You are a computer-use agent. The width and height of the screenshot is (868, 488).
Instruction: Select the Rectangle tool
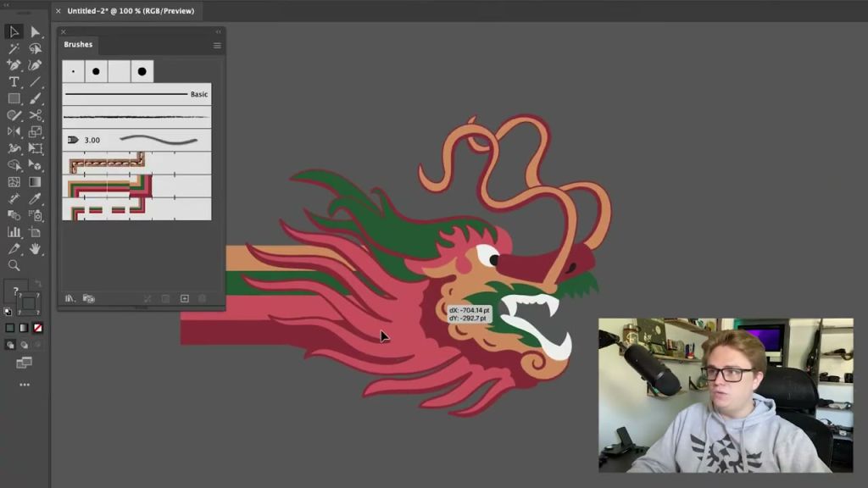point(14,98)
